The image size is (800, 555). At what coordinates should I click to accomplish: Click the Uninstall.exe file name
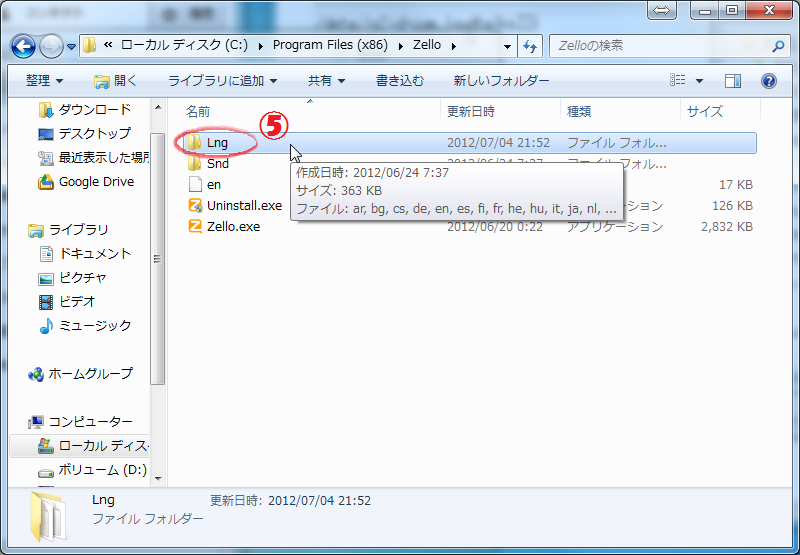244,206
